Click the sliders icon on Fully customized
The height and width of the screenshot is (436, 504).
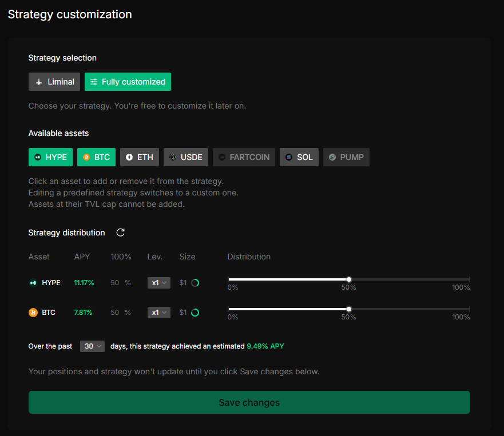[x=94, y=82]
